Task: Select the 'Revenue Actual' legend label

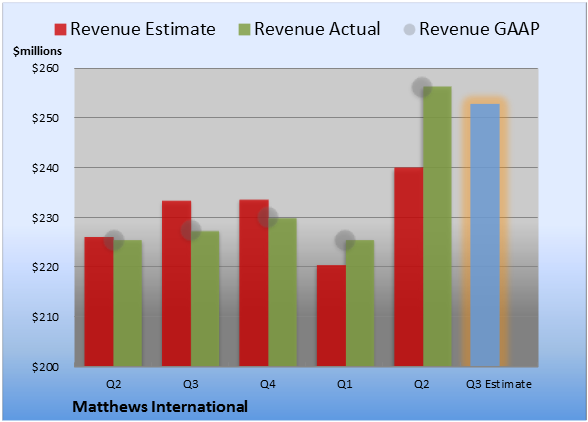Action: pyautogui.click(x=317, y=29)
